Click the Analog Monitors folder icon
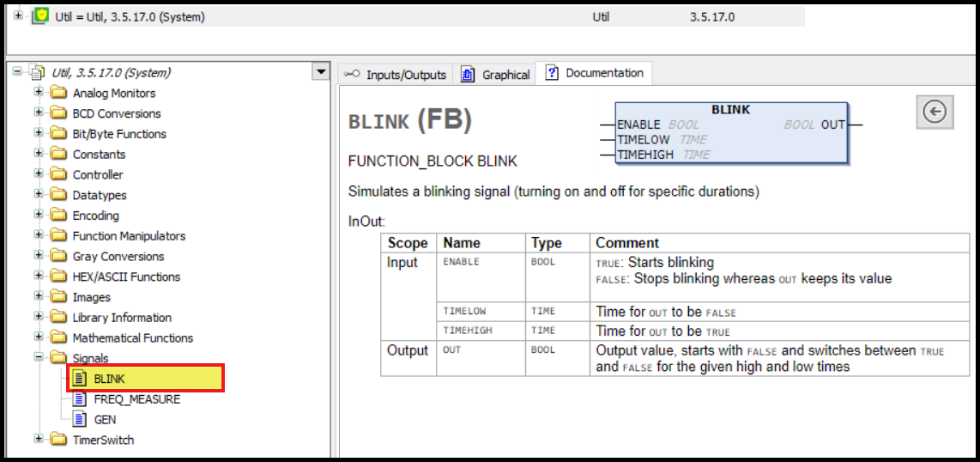 click(58, 93)
